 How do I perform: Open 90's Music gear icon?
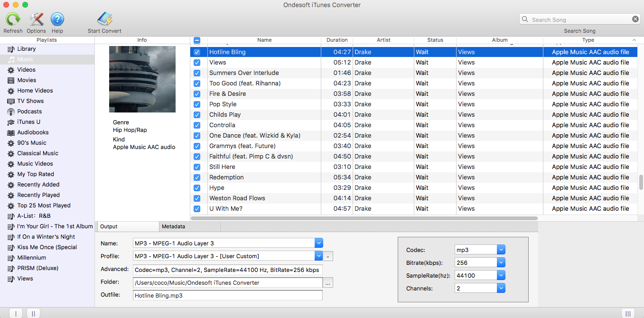(x=11, y=143)
